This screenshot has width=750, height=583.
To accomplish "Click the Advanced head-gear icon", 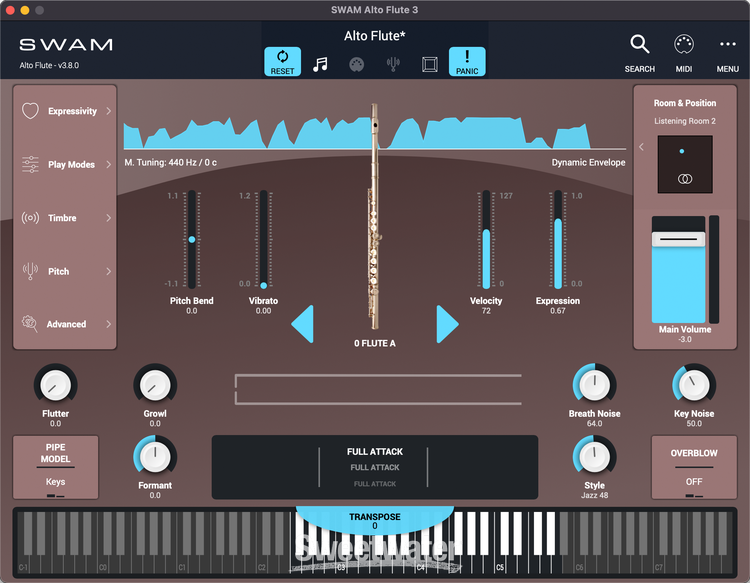I will (x=30, y=324).
